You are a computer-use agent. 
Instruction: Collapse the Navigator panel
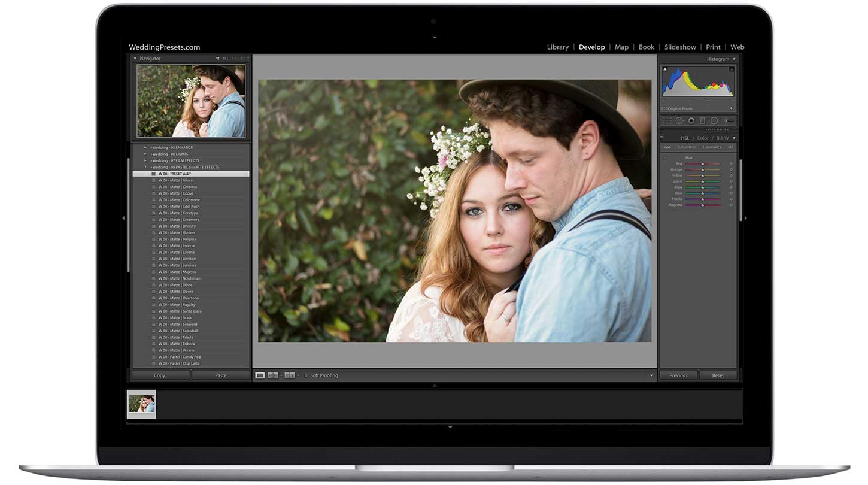coord(135,59)
